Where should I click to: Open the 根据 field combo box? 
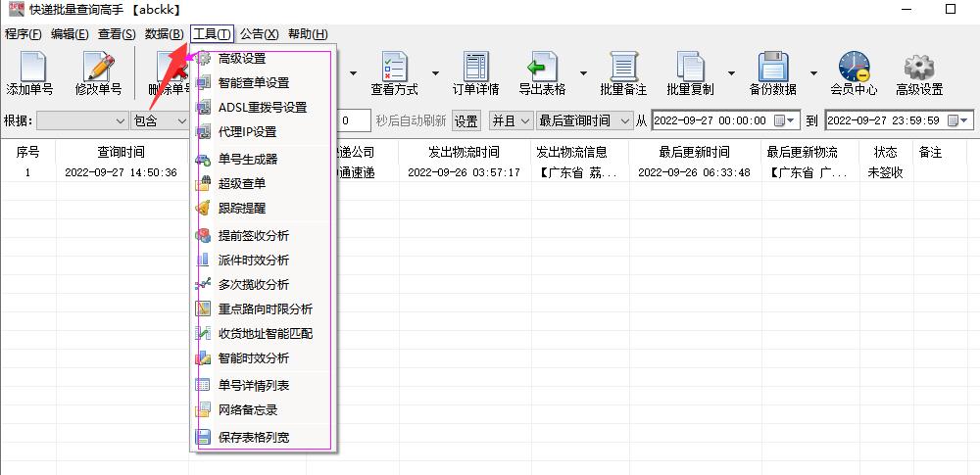point(82,120)
